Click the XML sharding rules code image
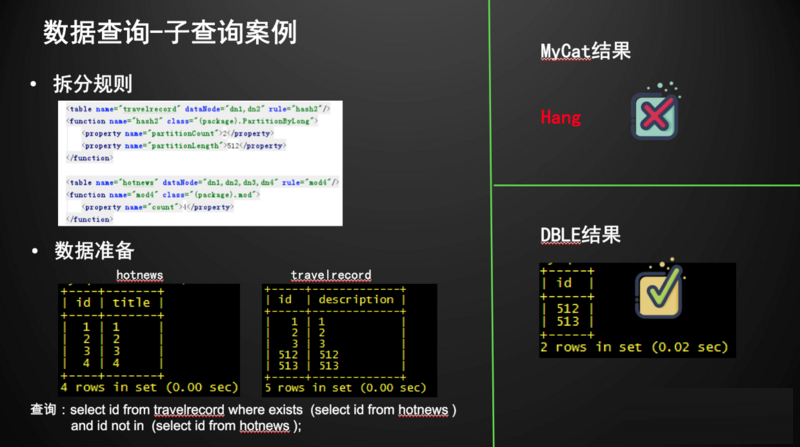The height and width of the screenshot is (447, 800). 200,163
